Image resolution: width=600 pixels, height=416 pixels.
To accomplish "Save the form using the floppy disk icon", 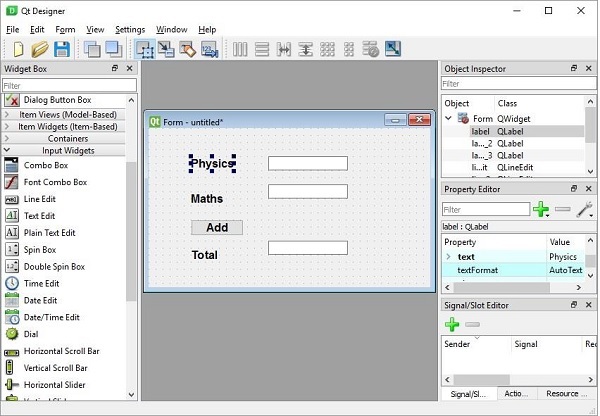I will pos(62,49).
